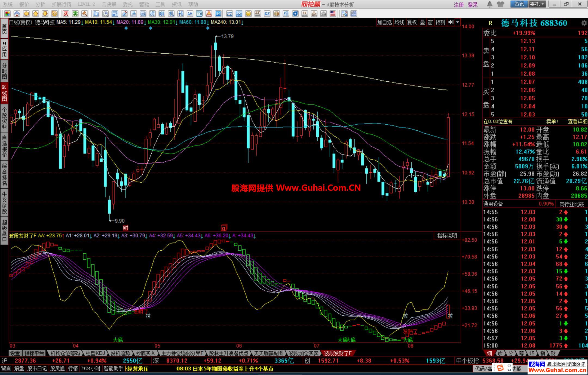Screen dimensions: 588x375
Task: Toggle the 均线 moving average display
Action: pyautogui.click(x=399, y=22)
